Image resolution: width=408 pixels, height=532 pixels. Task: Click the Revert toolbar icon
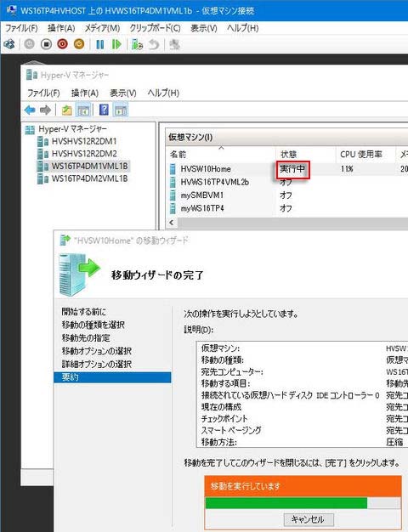[x=154, y=44]
